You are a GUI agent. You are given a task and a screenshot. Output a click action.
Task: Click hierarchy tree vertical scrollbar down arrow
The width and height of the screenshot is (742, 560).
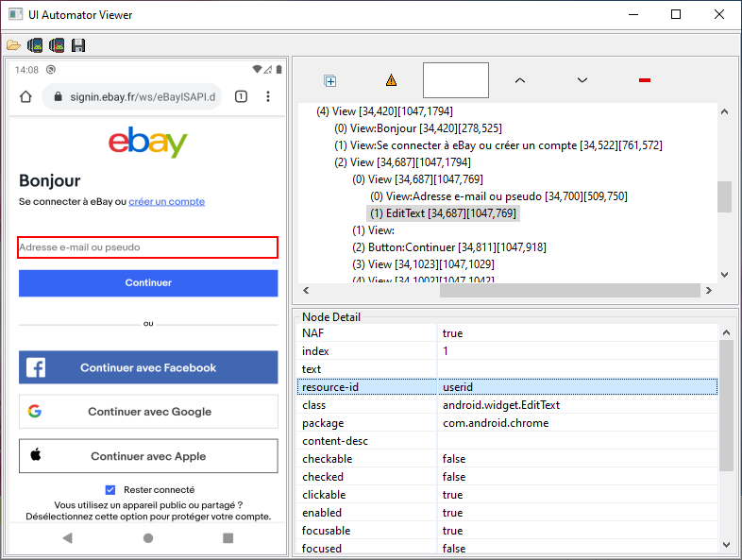pos(724,275)
